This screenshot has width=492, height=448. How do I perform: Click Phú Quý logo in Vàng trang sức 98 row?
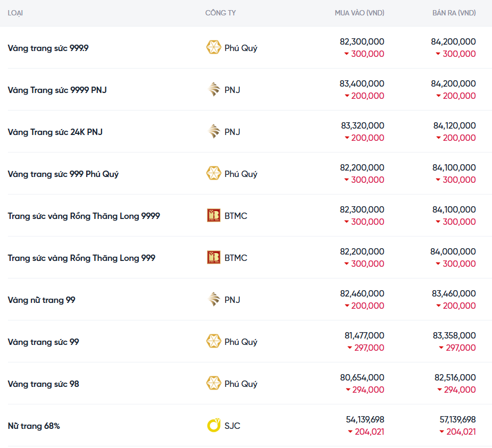click(213, 383)
